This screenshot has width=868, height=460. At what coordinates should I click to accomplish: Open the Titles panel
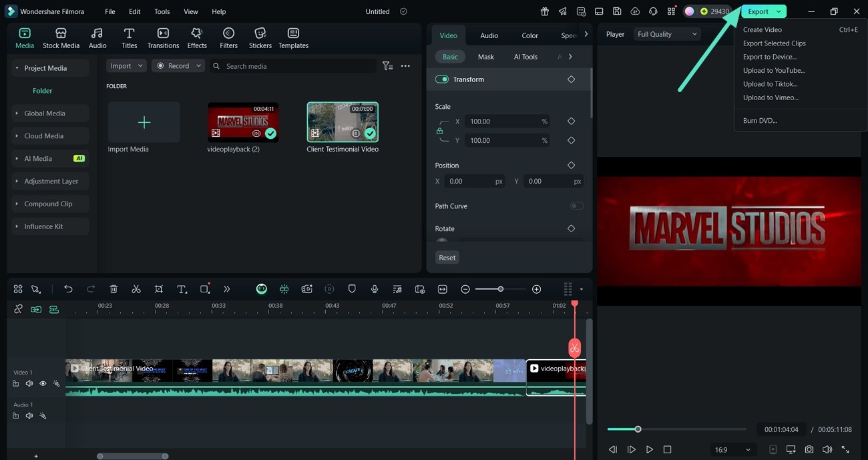pyautogui.click(x=129, y=39)
